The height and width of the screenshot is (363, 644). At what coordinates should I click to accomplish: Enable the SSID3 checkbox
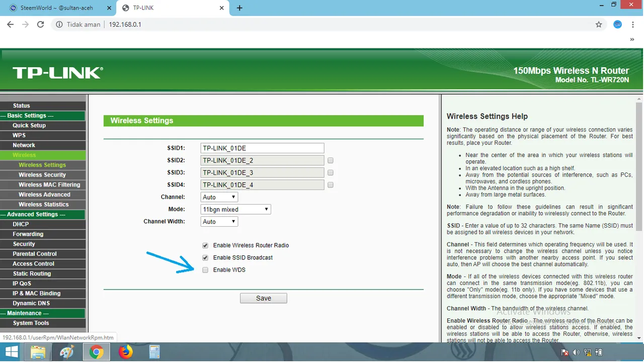point(331,172)
